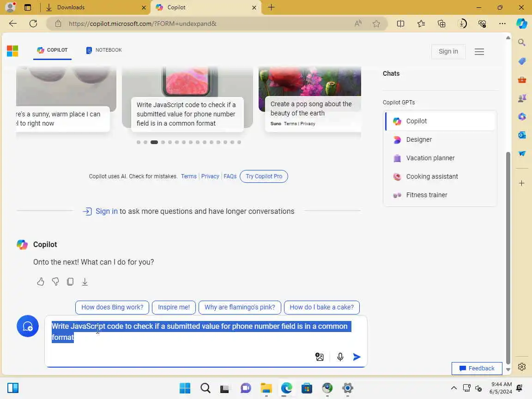Choose Why are flamingo's pink? suggestion
The image size is (532, 399).
click(240, 307)
